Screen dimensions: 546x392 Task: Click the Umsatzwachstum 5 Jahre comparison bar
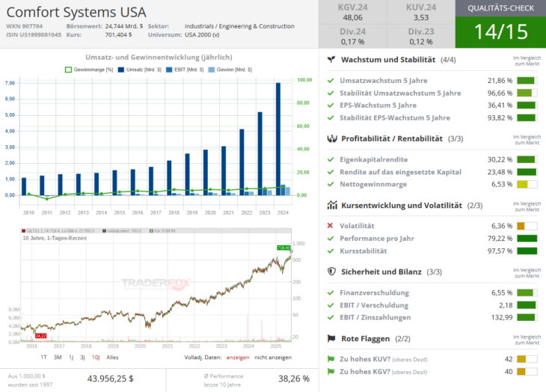[x=527, y=80]
